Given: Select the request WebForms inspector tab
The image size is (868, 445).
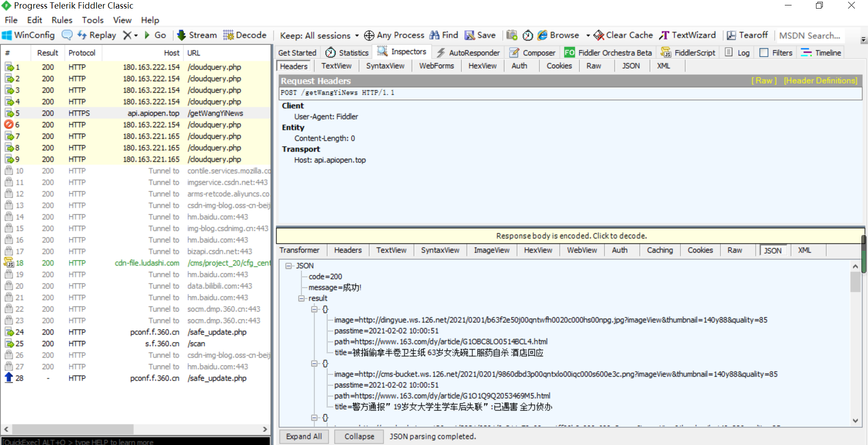Looking at the screenshot, I should click(436, 66).
